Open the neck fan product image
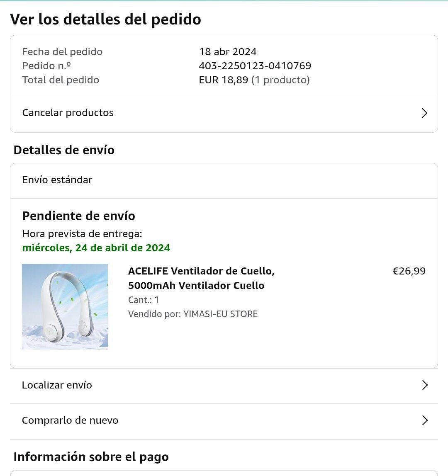 pos(65,306)
